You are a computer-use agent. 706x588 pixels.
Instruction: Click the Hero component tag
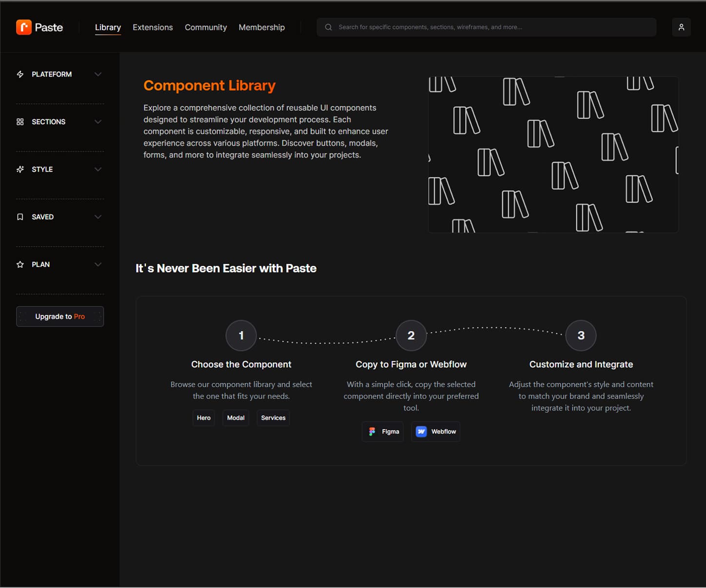[x=204, y=418]
